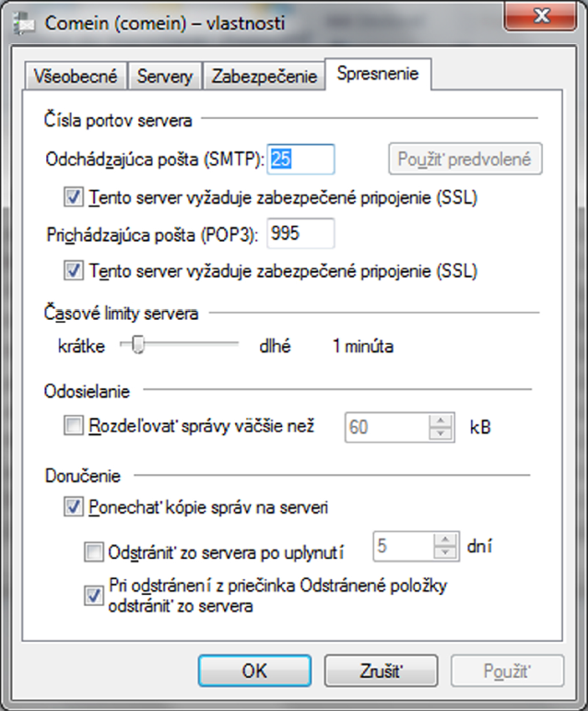Increase days before removal from server
The height and width of the screenshot is (711, 588).
tap(445, 539)
